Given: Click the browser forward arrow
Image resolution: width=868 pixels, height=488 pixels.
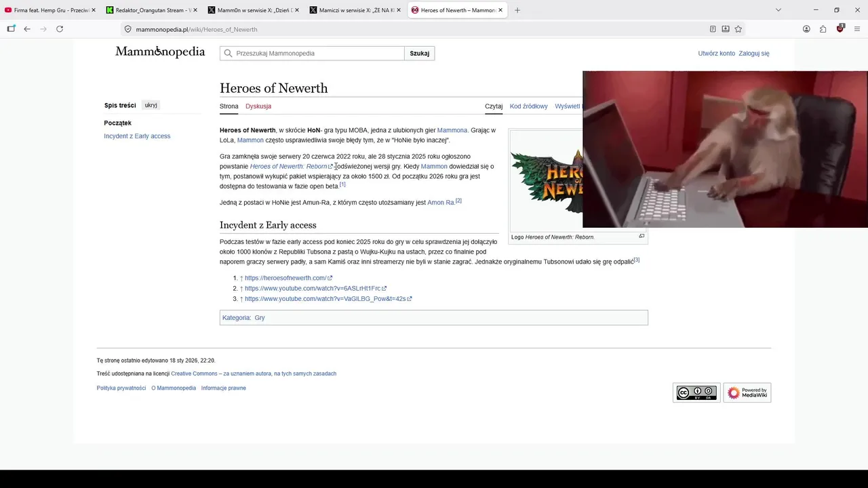Looking at the screenshot, I should tap(43, 29).
